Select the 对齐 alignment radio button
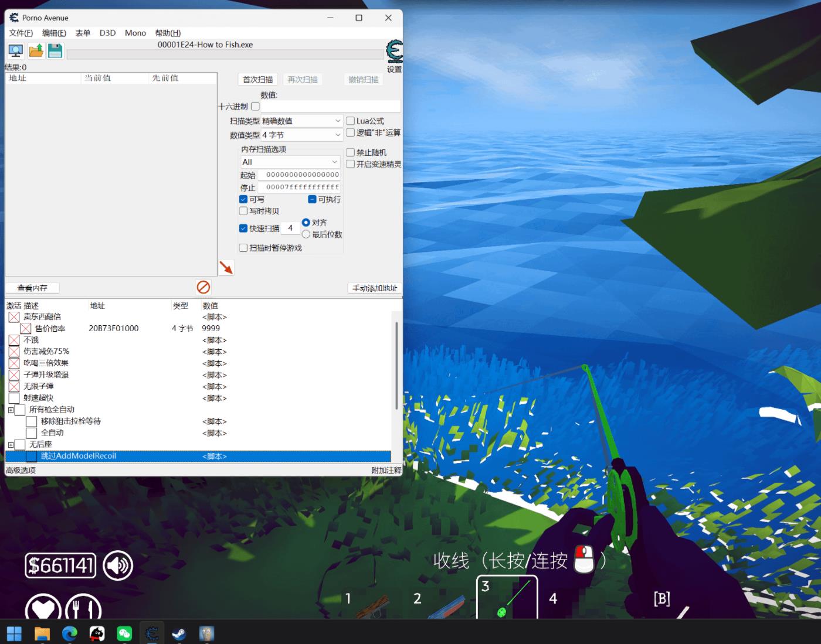Screen dimensions: 821x644 [306, 223]
